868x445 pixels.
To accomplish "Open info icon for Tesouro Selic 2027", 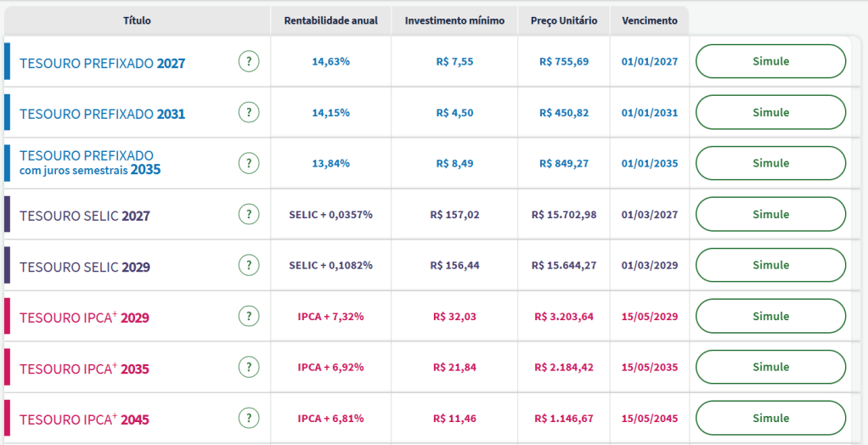I will (248, 214).
